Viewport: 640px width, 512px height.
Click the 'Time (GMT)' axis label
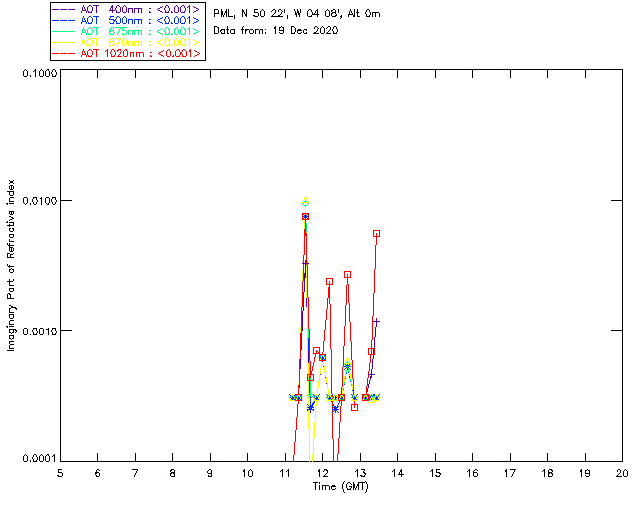[x=340, y=487]
